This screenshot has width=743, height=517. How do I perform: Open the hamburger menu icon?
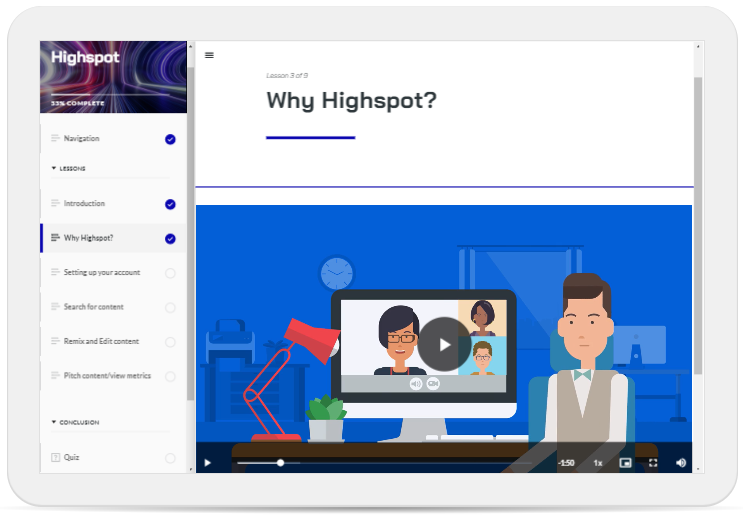click(209, 55)
